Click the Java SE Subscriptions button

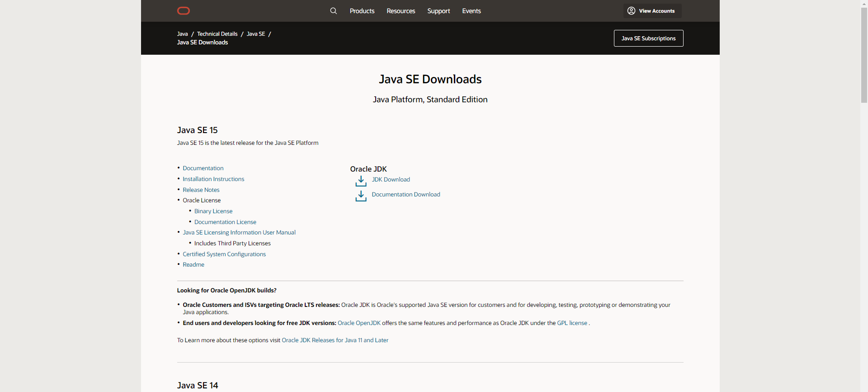[x=649, y=38]
